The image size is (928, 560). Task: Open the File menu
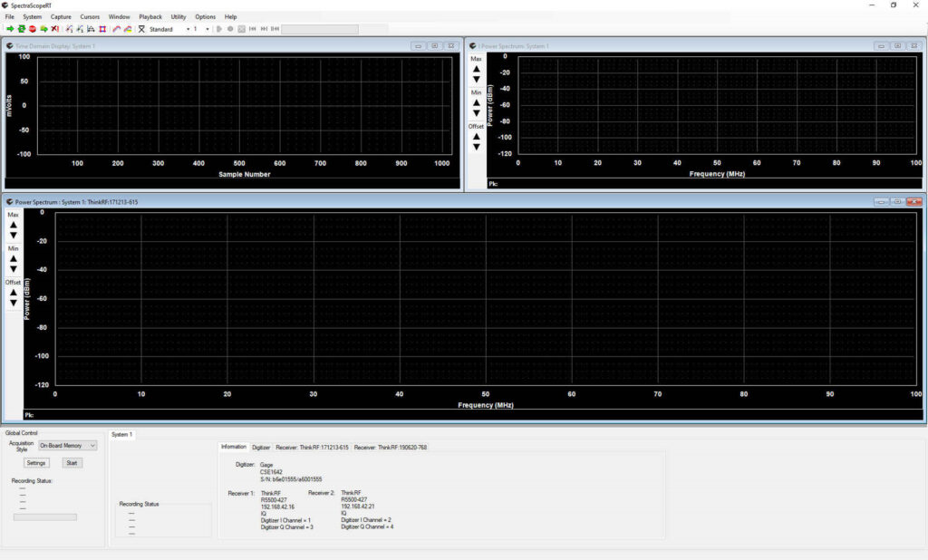coord(10,17)
